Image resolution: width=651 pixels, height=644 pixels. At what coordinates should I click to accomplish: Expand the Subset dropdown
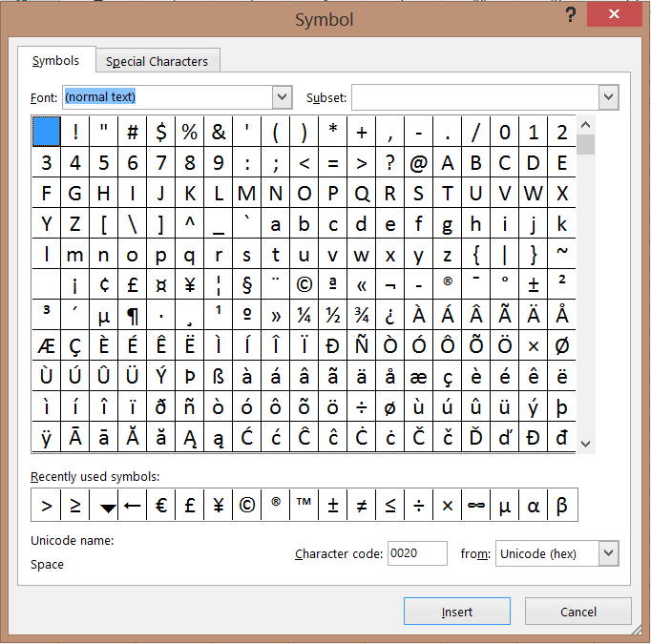point(608,97)
